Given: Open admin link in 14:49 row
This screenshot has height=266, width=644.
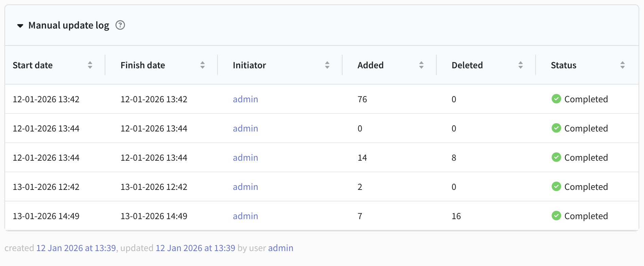Looking at the screenshot, I should pyautogui.click(x=245, y=216).
